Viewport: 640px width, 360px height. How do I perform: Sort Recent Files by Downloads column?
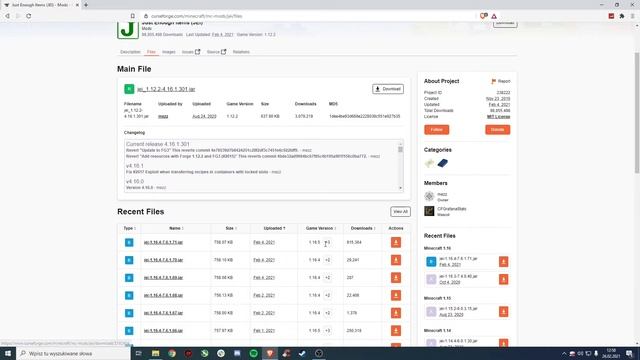click(x=363, y=228)
